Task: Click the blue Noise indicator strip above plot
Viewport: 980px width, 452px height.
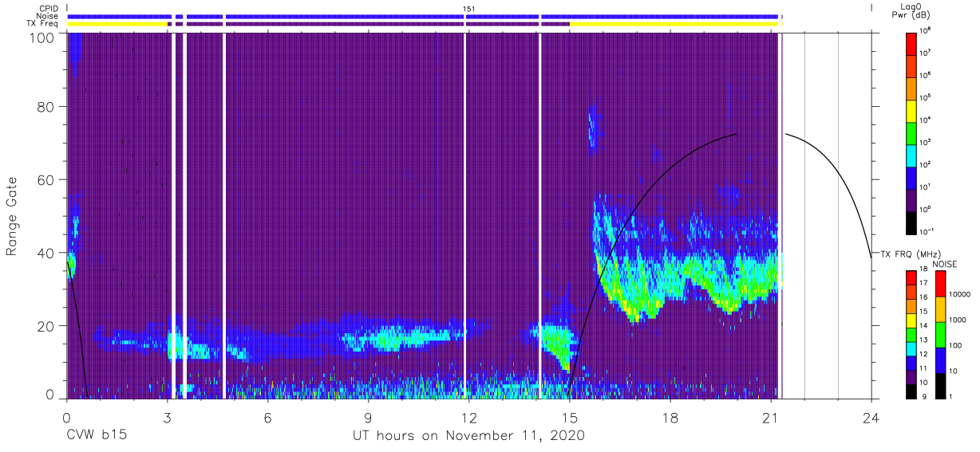Action: coord(423,16)
